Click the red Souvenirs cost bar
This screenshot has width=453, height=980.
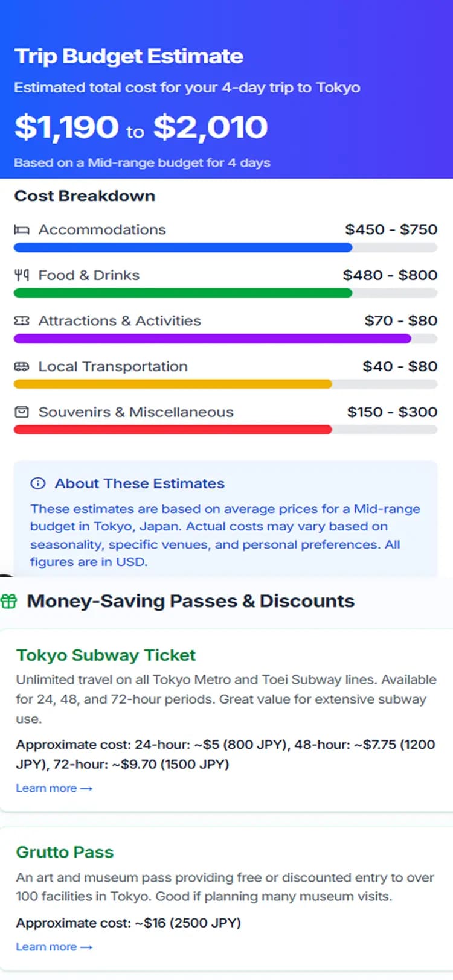(173, 430)
